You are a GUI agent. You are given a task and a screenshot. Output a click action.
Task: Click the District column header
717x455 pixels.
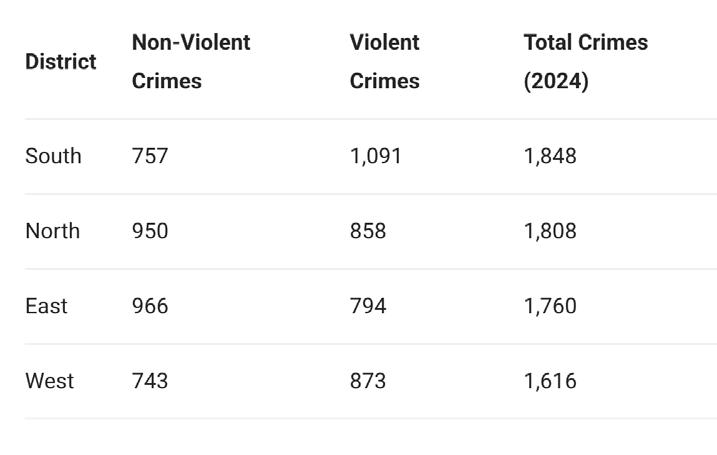tap(61, 62)
